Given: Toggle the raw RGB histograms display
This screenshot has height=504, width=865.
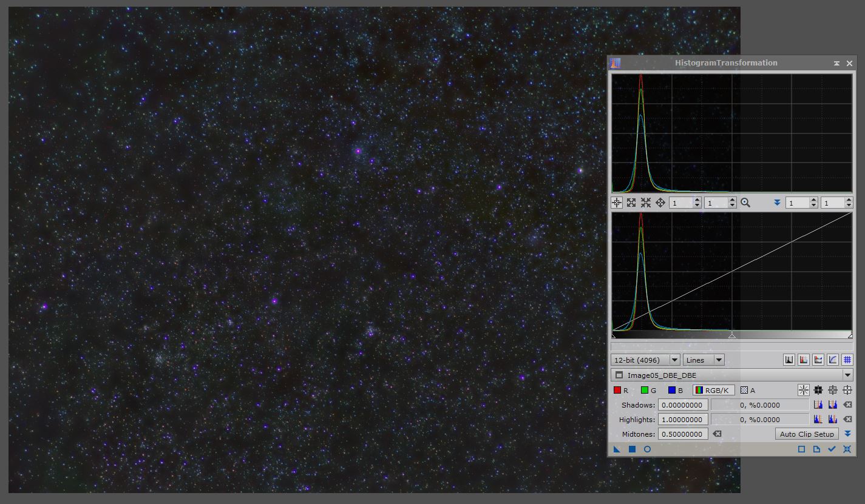Looking at the screenshot, I should [x=804, y=360].
